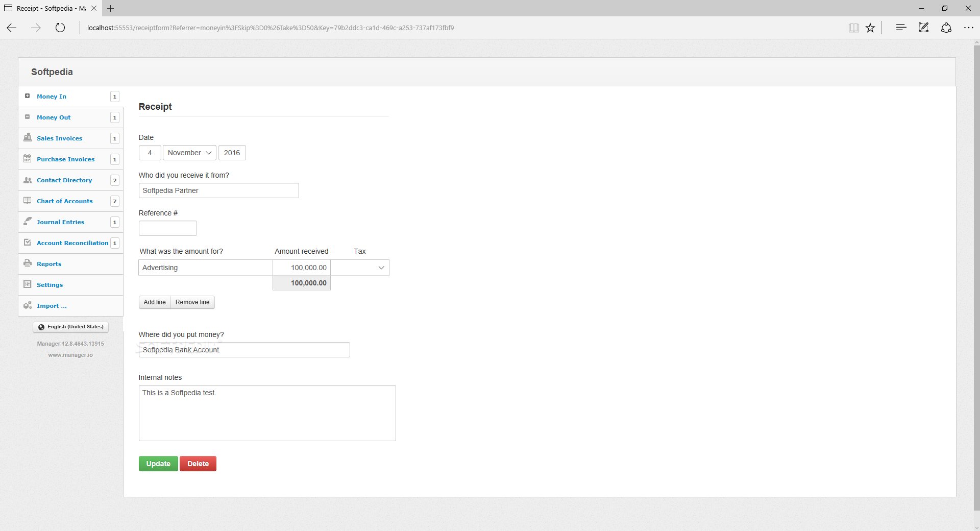Minimize the browser window
Screen dimensions: 980x531
coord(921,8)
